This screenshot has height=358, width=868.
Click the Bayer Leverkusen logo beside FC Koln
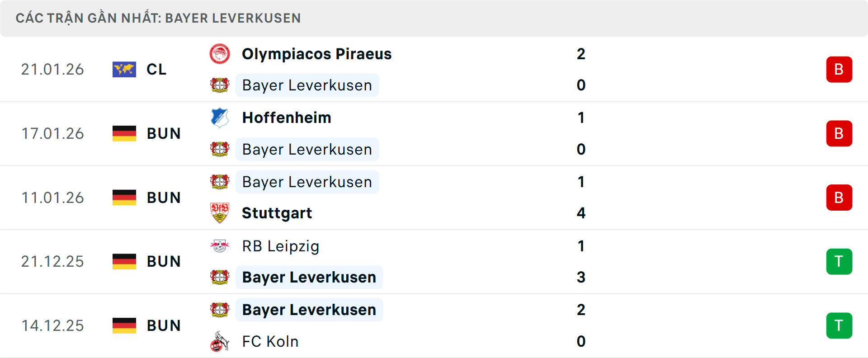tap(220, 310)
